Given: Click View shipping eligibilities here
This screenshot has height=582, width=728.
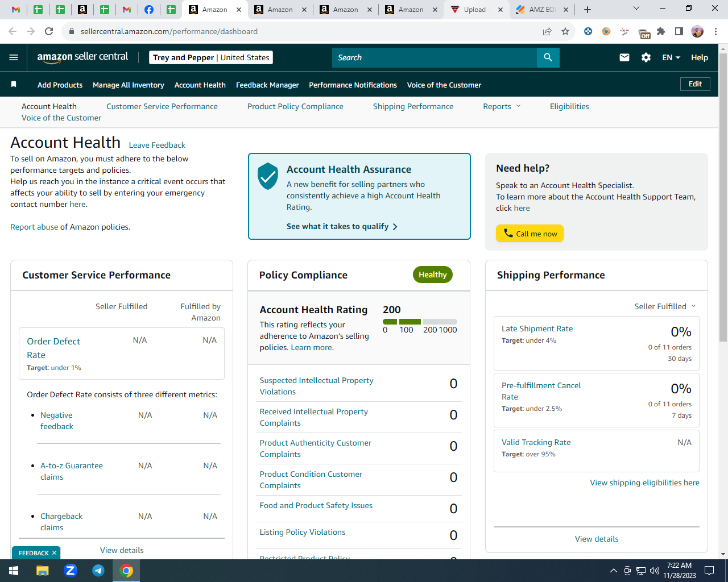Looking at the screenshot, I should coord(644,483).
